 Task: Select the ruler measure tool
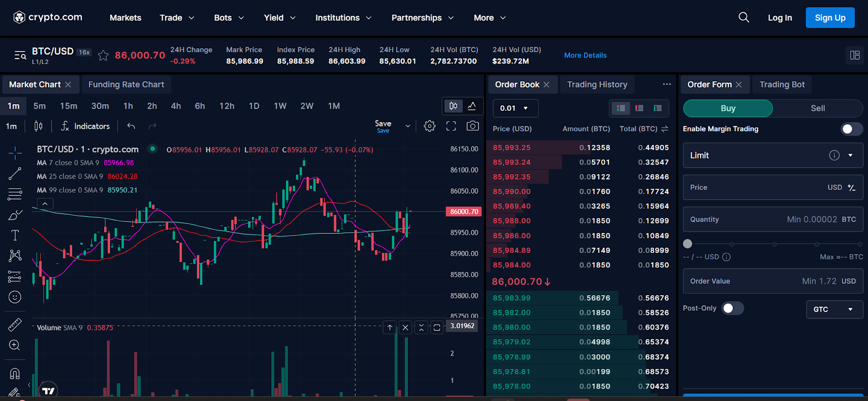pos(15,324)
